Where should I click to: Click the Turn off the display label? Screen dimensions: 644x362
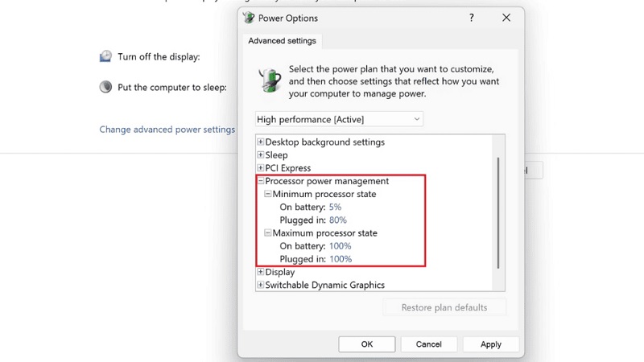click(x=159, y=56)
